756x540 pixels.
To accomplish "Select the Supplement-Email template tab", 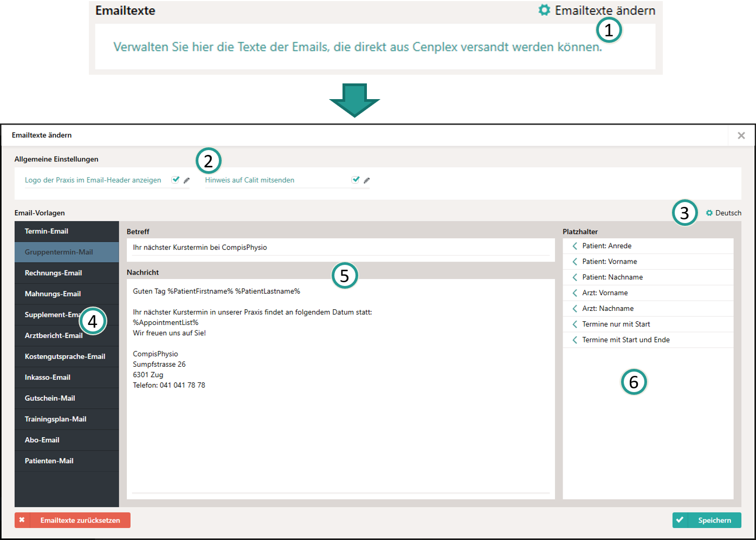I will pos(67,315).
